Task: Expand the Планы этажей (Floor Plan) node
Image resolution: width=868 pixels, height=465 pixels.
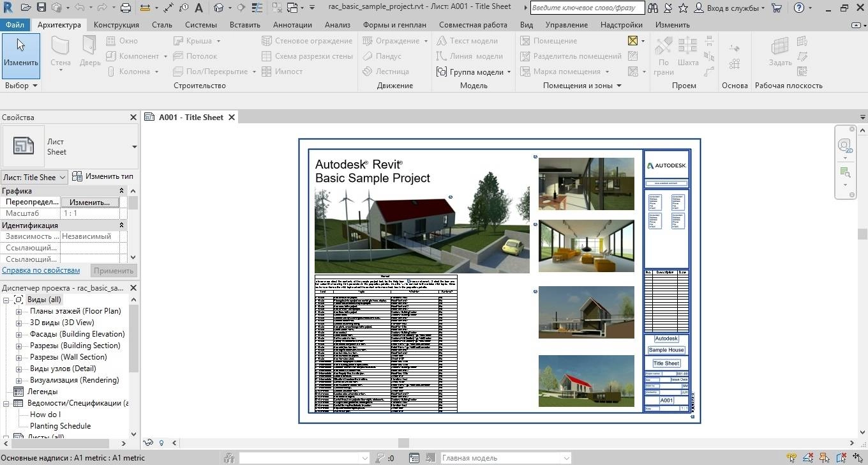Action: (x=19, y=312)
